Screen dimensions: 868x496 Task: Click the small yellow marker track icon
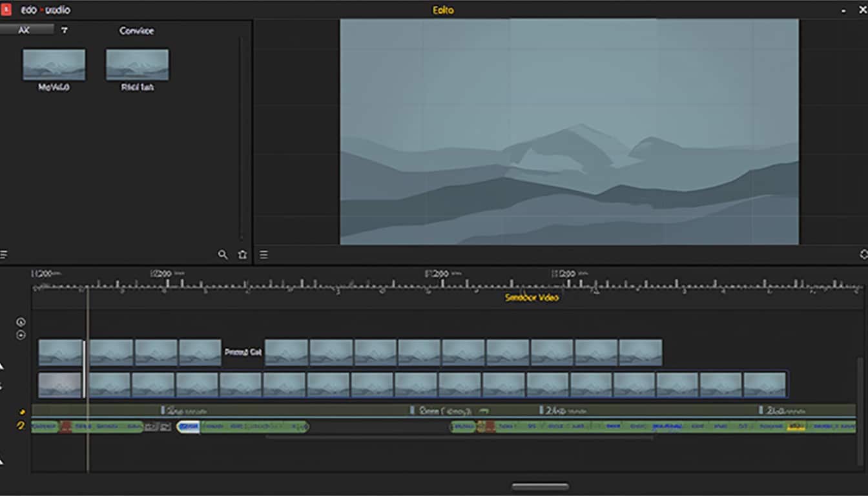[21, 411]
